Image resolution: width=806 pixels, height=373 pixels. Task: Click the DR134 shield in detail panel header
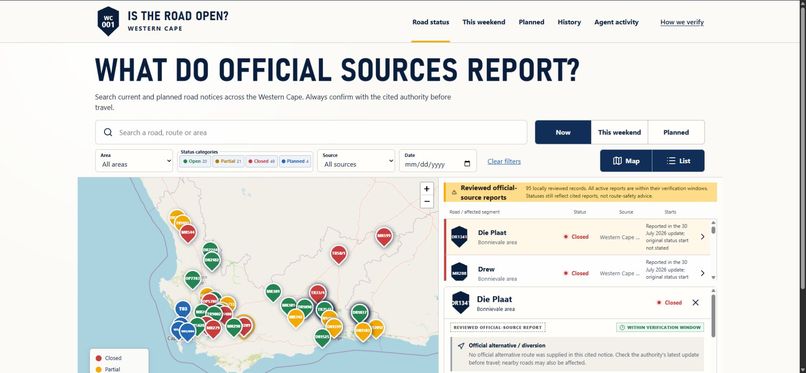tap(461, 303)
